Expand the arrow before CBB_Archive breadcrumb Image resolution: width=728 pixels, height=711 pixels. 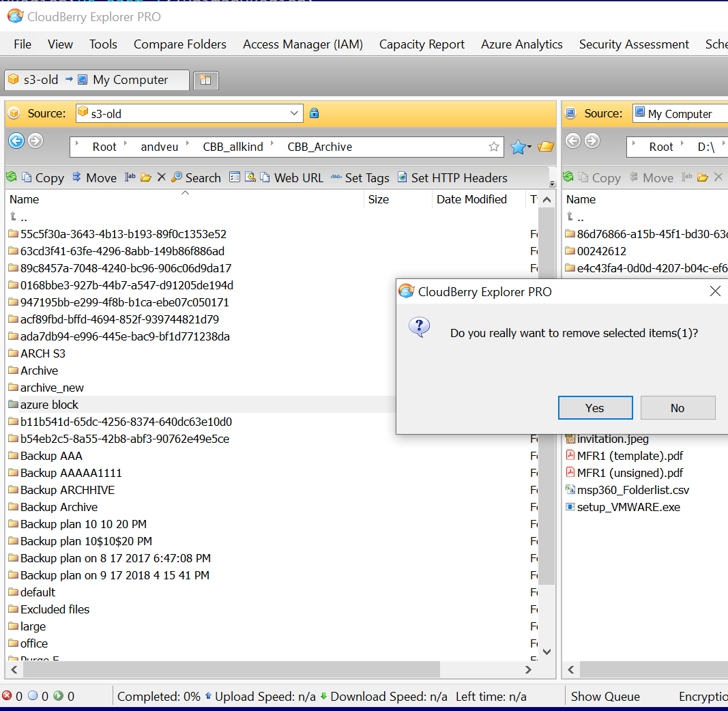(272, 143)
